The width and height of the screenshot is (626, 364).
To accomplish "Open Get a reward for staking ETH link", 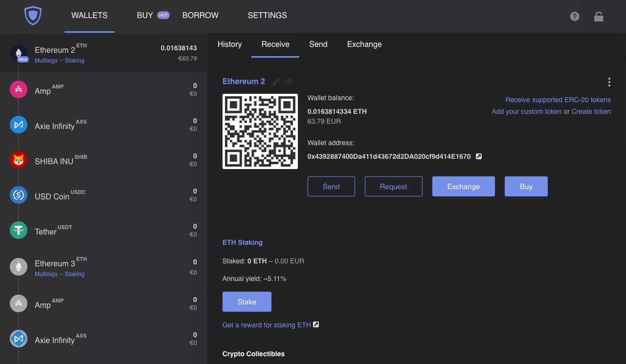I will pyautogui.click(x=267, y=325).
